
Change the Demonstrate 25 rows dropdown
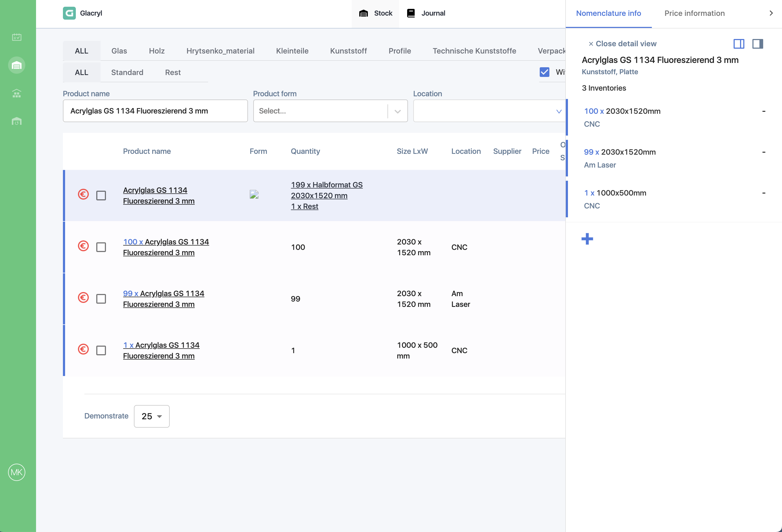click(x=152, y=416)
